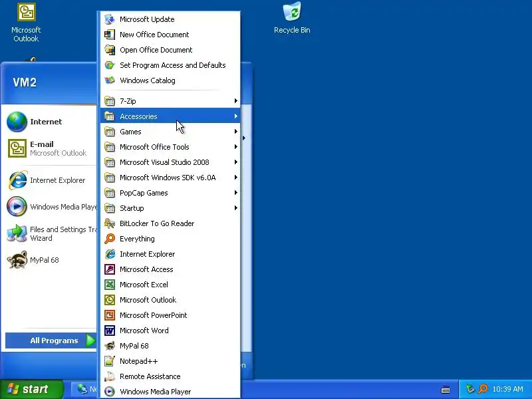Expand the Accessories submenu arrow
The image size is (532, 399).
pos(235,116)
